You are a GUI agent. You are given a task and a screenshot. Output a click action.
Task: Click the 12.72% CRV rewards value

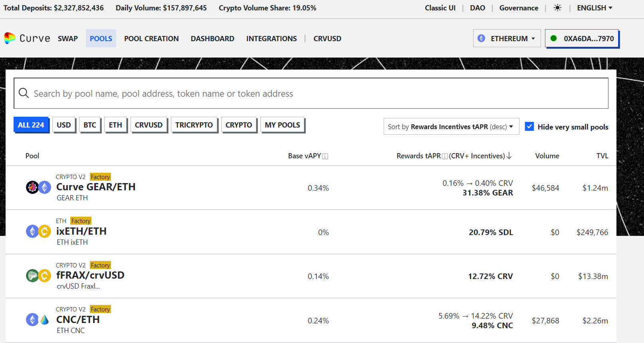[491, 276]
